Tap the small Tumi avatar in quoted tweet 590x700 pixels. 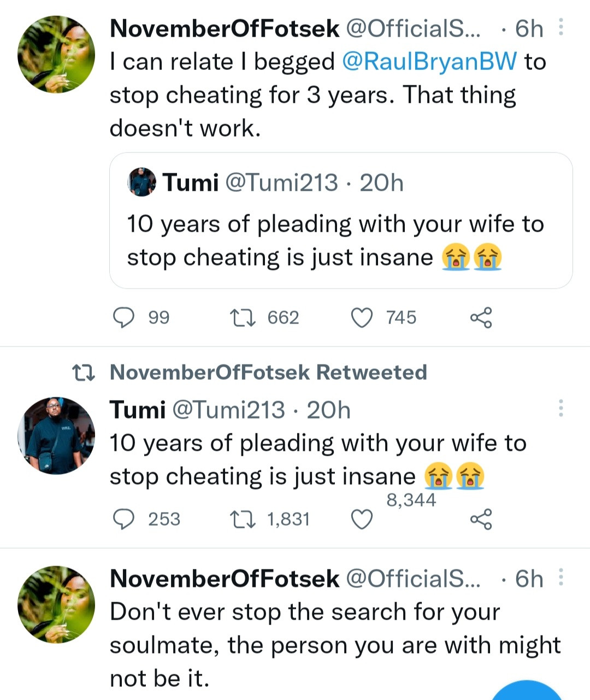142,182
